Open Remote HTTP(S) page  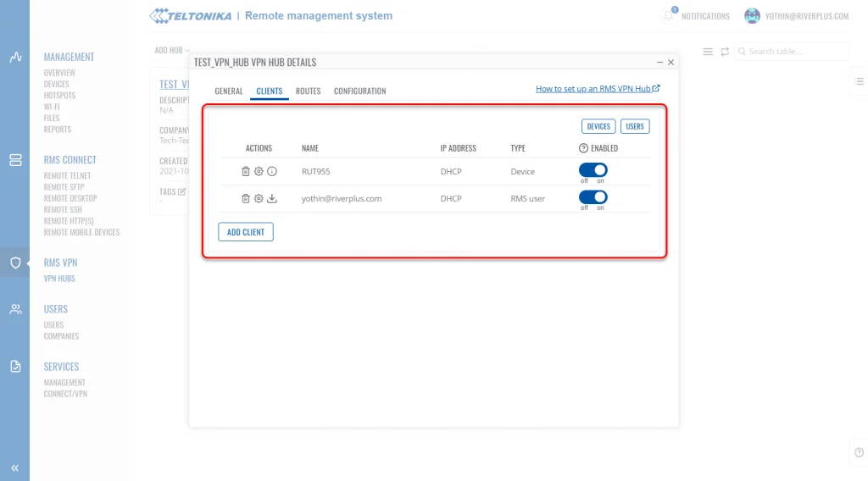click(69, 221)
